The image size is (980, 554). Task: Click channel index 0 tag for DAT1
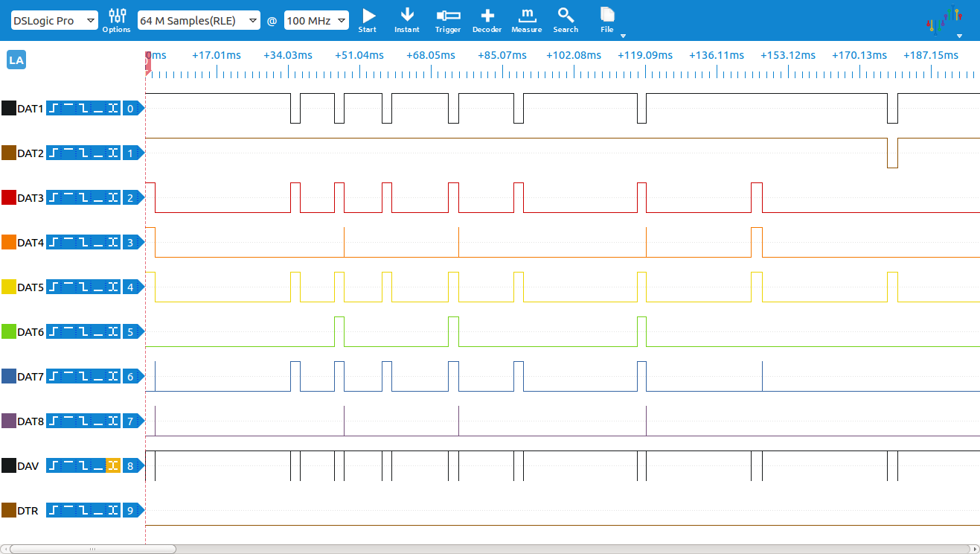[132, 109]
